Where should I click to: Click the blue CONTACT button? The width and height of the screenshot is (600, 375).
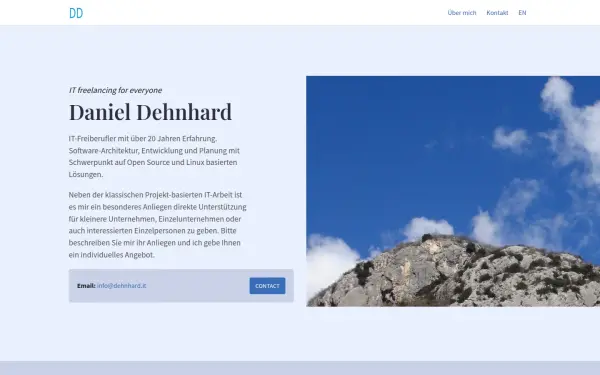tap(267, 286)
